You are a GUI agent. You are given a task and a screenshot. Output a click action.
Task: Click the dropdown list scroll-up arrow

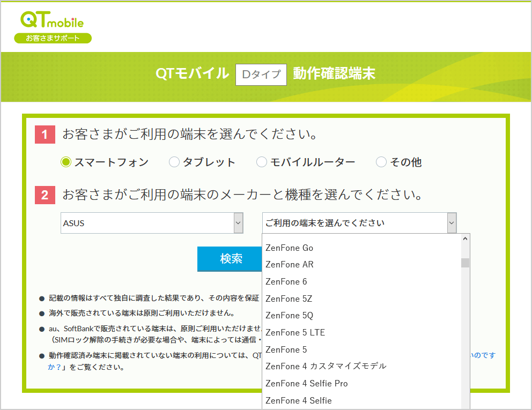pos(465,238)
